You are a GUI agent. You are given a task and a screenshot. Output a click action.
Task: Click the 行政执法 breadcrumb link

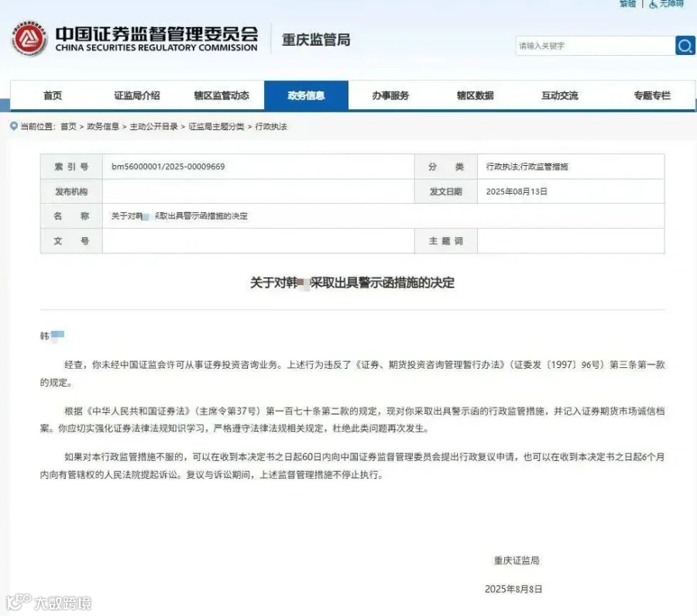(x=271, y=127)
